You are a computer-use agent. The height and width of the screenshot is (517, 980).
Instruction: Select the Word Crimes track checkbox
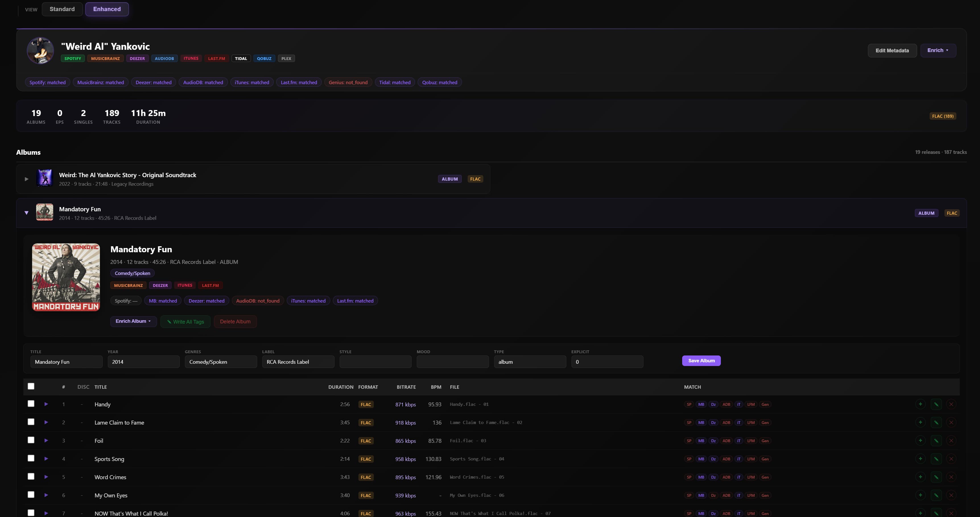31,477
